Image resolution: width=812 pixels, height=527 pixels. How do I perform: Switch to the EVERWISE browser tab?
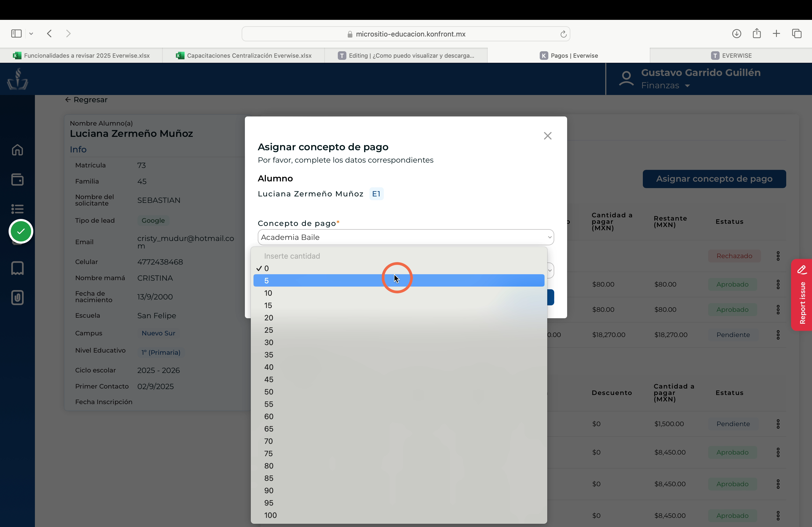coord(731,56)
